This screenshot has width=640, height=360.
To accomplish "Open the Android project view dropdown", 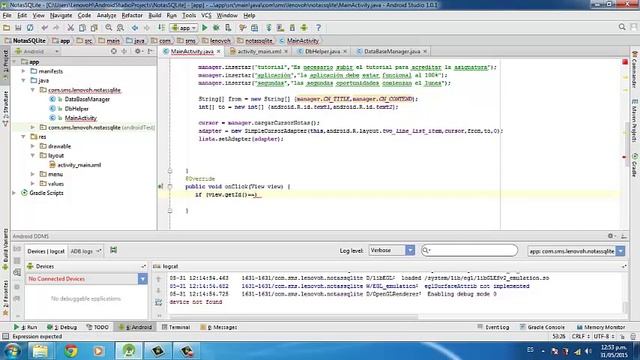I will coord(38,51).
